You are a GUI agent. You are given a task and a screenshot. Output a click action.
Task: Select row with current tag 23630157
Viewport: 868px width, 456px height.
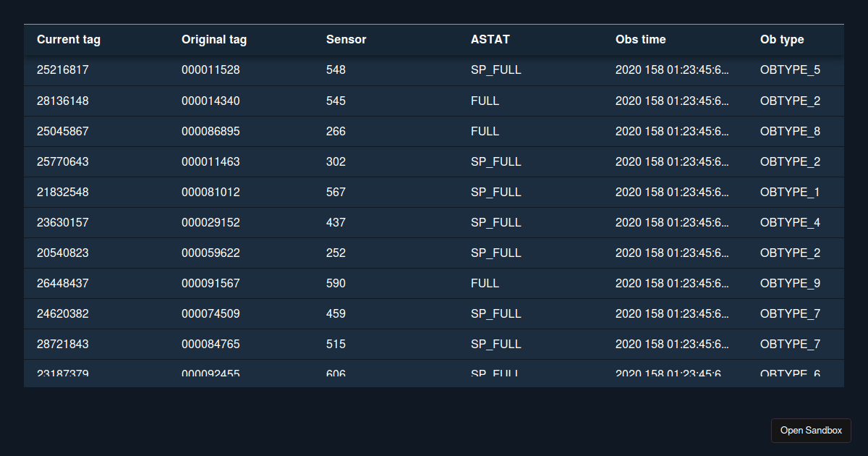63,222
